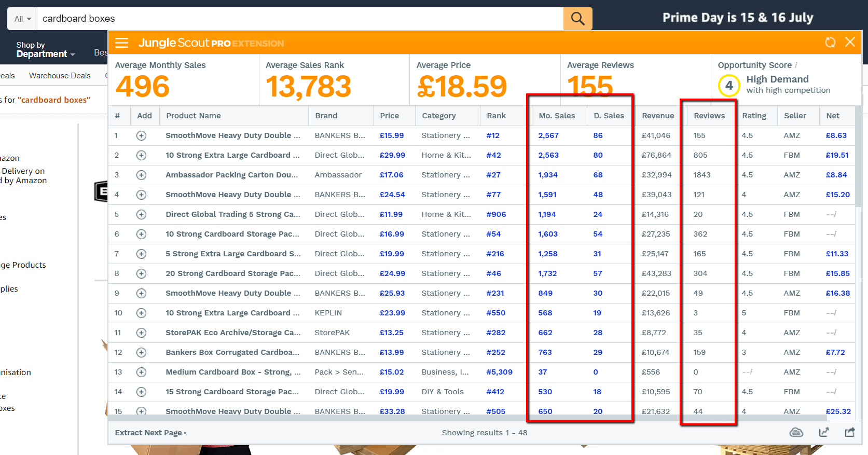Click Showing results 1 - 48 text

click(x=485, y=433)
